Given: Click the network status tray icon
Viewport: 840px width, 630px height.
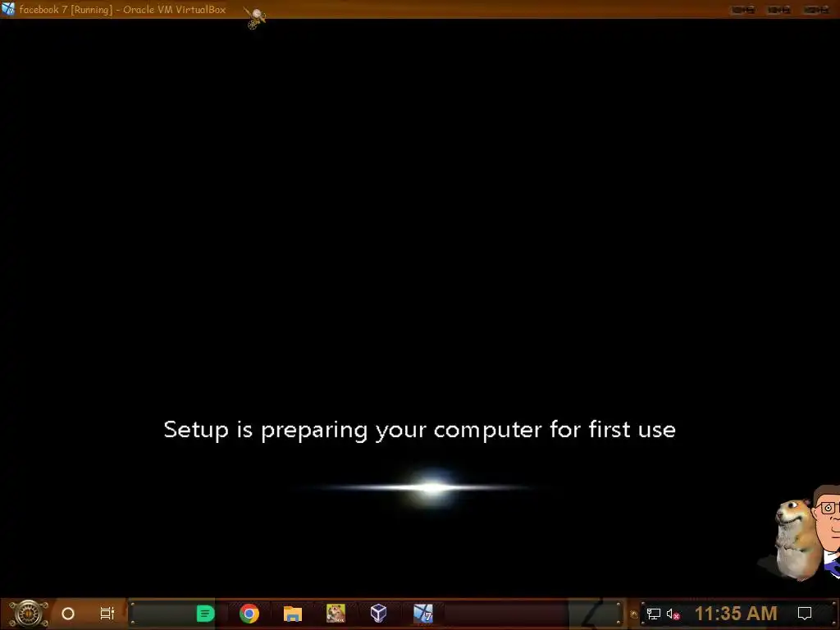Looking at the screenshot, I should 653,614.
